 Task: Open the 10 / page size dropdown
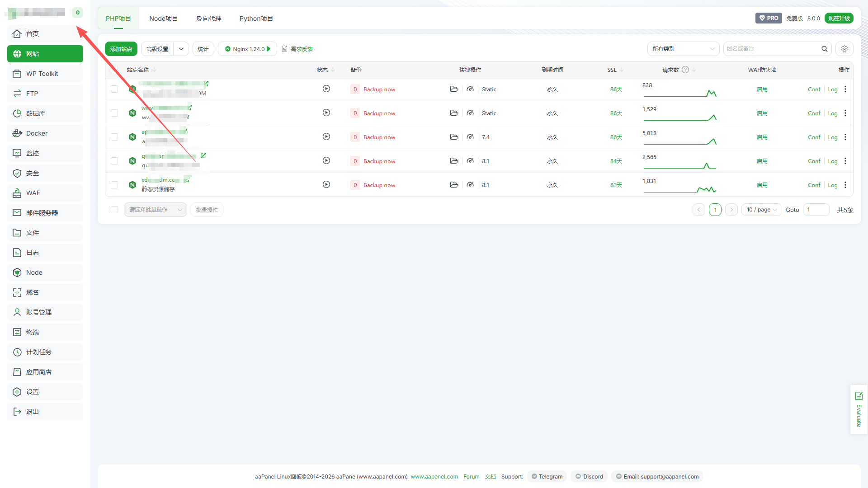[x=761, y=210]
